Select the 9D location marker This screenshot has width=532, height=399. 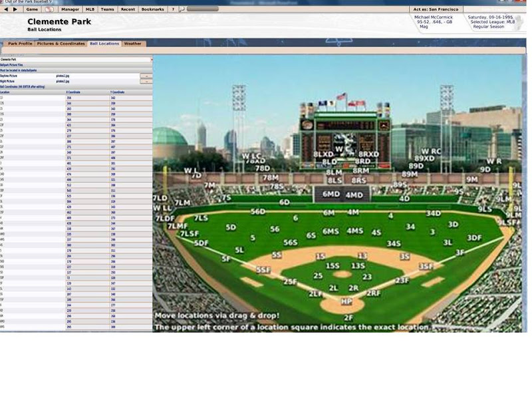(485, 170)
